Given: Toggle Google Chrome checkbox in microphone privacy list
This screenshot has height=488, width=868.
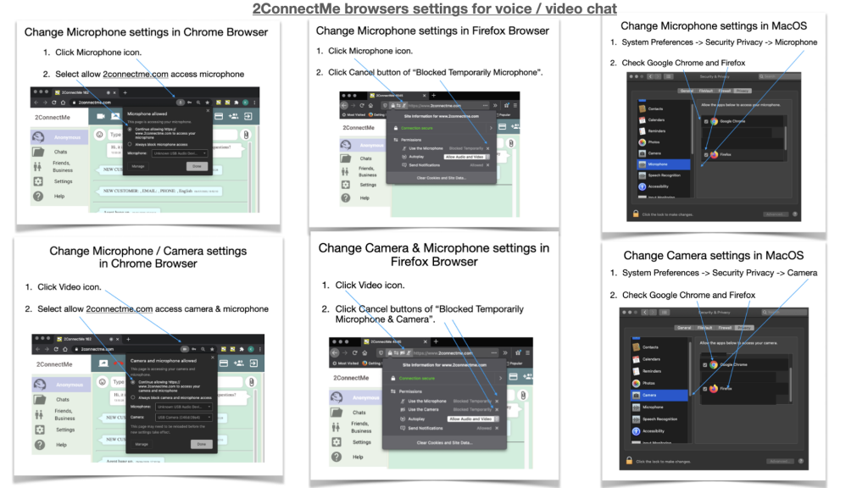Looking at the screenshot, I should 705,121.
